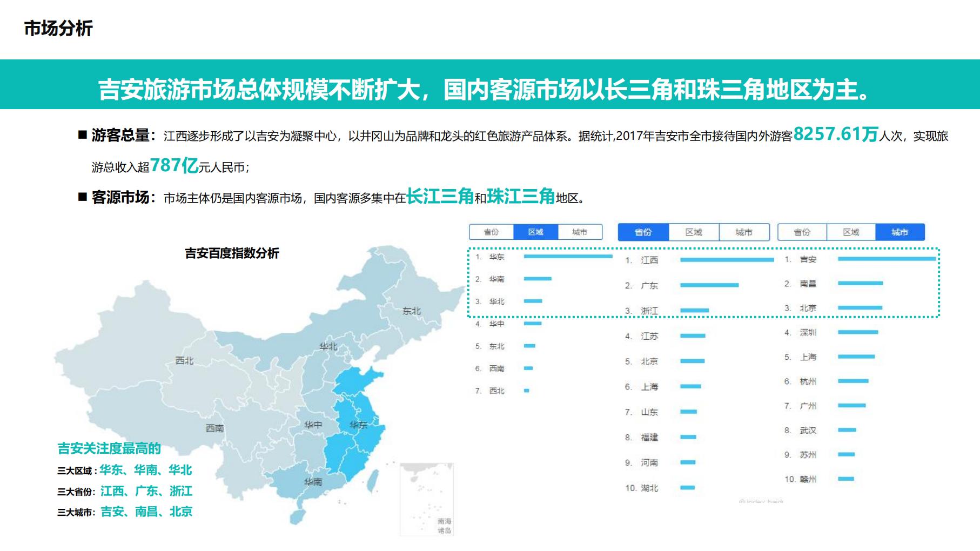Click the 8257.61万 visitor figure
The height and width of the screenshot is (551, 980).
836,133
